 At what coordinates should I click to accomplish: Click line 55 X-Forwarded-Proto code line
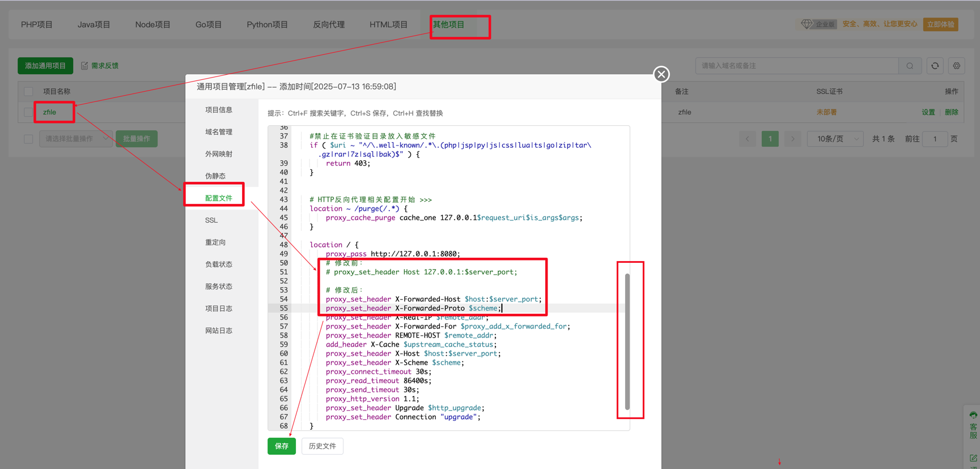(x=414, y=308)
